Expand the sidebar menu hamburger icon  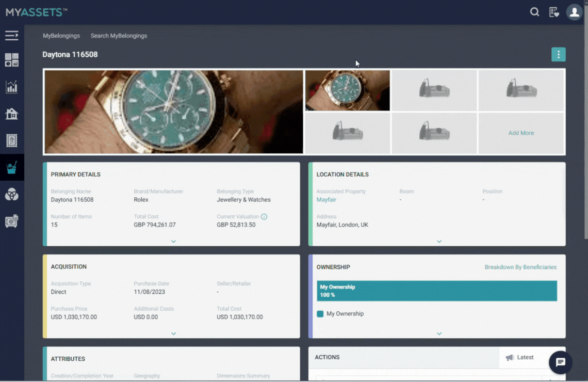tap(12, 35)
